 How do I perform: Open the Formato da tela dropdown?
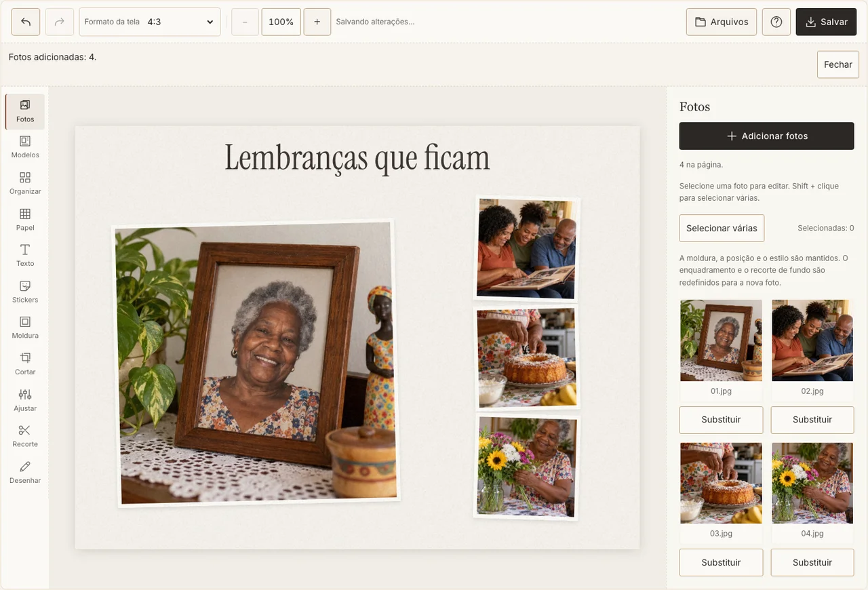pyautogui.click(x=150, y=22)
